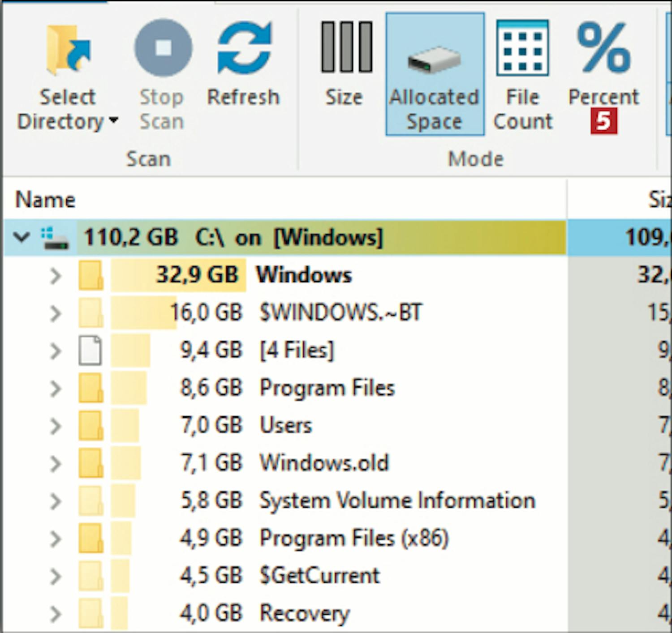The image size is (672, 633).
Task: Click the Select Directory folder icon
Action: pyautogui.click(x=67, y=50)
